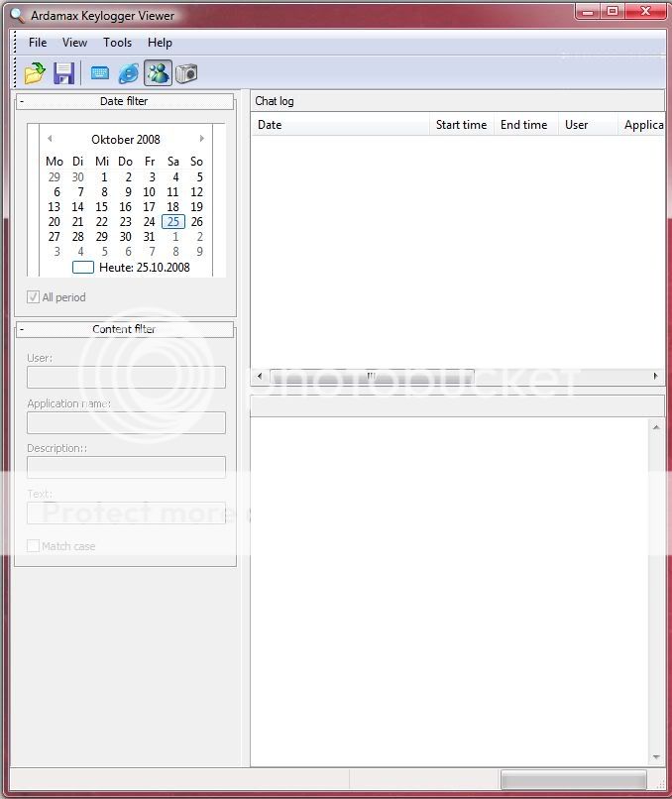Viewport: 672px width, 799px height.
Task: Open the View menu
Action: 75,43
